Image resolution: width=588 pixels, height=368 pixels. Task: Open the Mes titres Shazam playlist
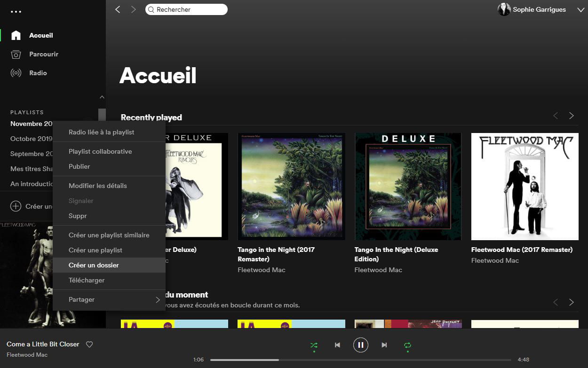pyautogui.click(x=32, y=169)
